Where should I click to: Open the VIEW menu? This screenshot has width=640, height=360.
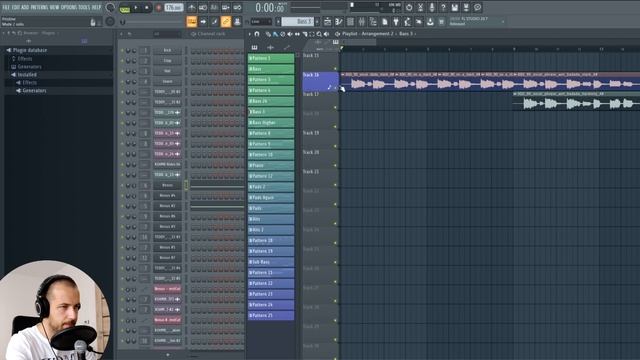pyautogui.click(x=55, y=7)
